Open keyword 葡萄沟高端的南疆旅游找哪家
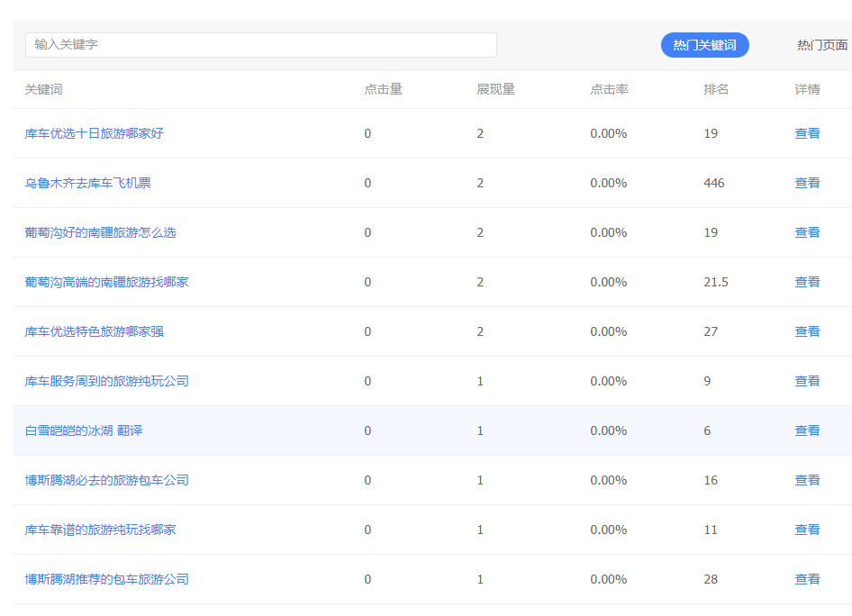The image size is (852, 616). pyautogui.click(x=106, y=282)
